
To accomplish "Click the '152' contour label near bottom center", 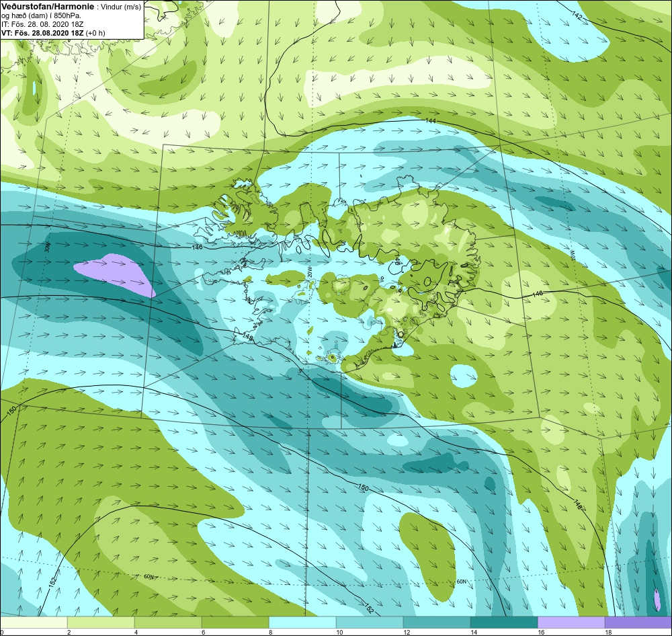I will pos(370,608).
